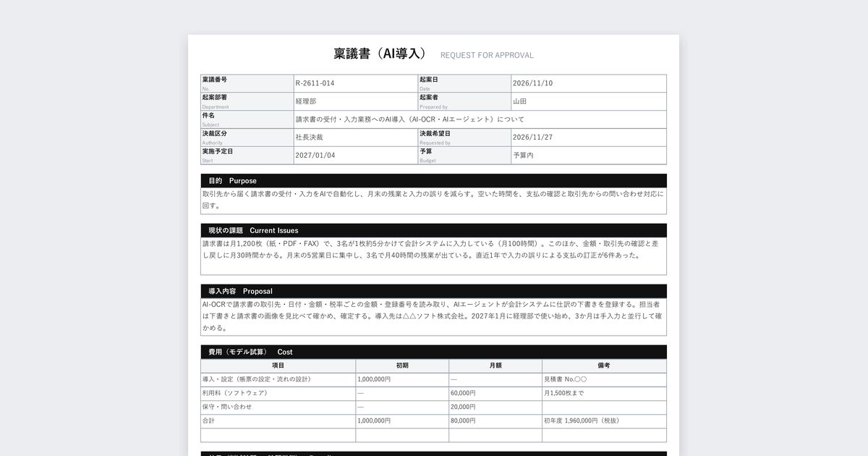This screenshot has width=868, height=456.
Task: Click the total monthly amount 80,000円
Action: pos(463,421)
